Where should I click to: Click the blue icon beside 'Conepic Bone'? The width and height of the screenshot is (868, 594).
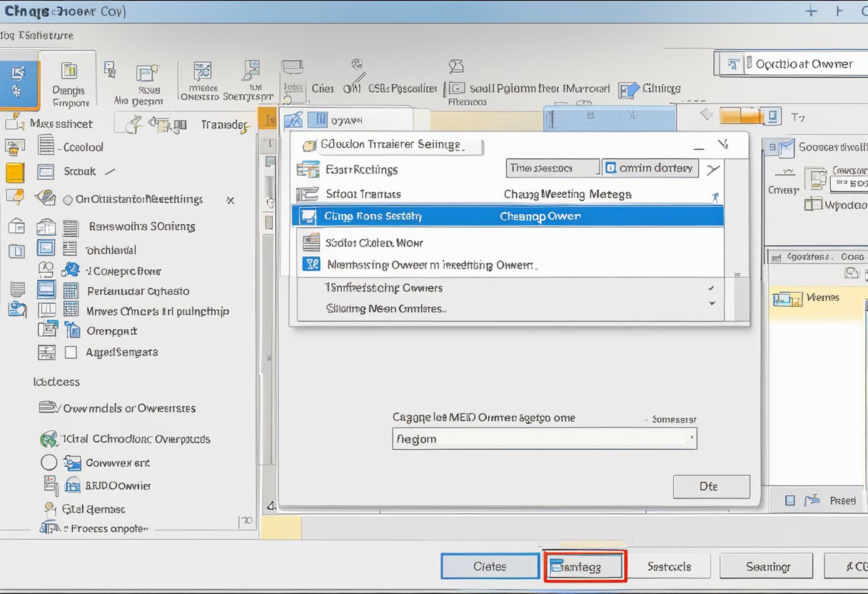coord(71,270)
